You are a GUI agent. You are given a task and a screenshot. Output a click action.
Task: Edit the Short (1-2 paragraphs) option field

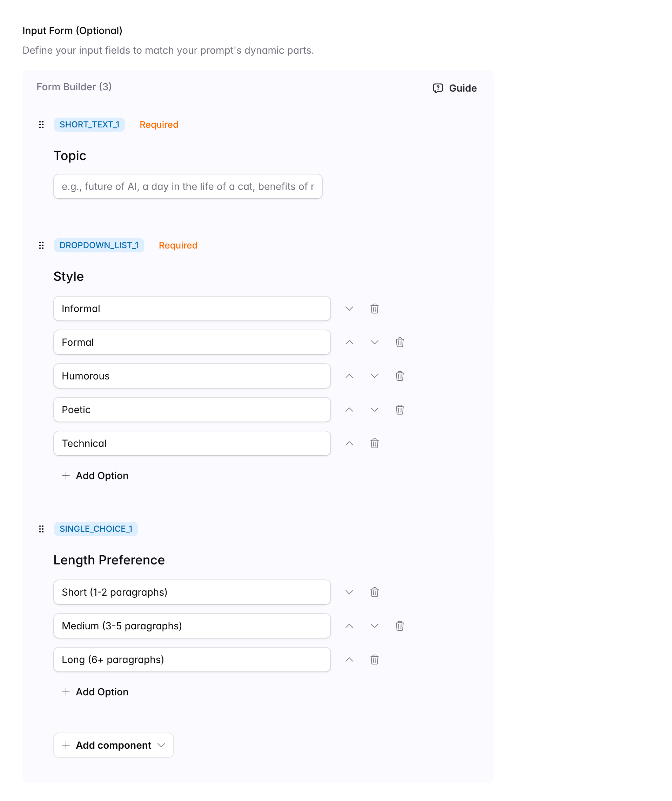point(192,593)
